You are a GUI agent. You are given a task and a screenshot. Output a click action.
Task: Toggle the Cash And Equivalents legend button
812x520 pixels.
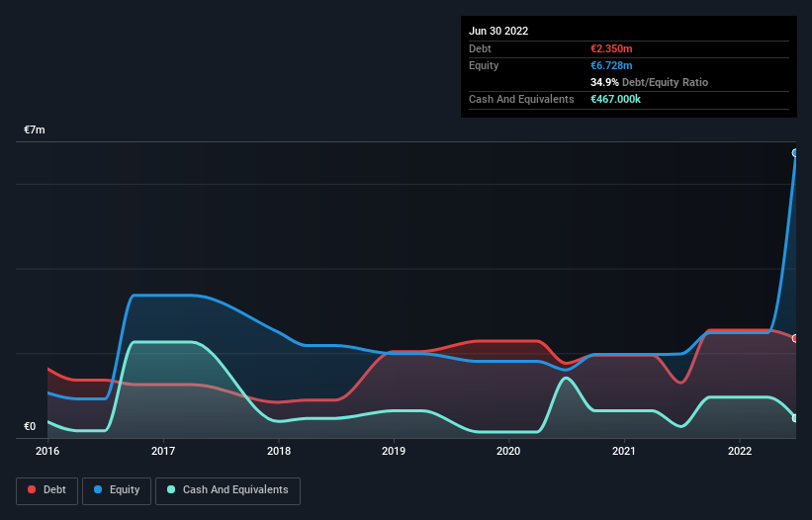point(227,490)
